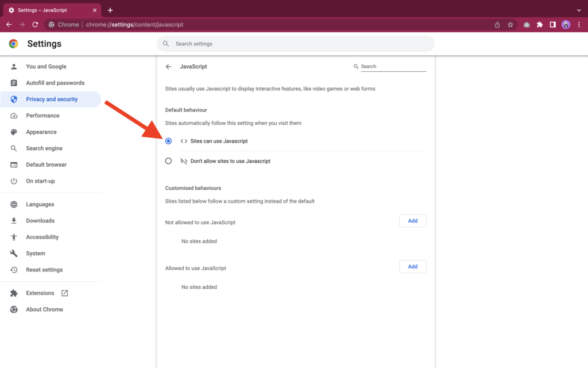
Task: Click the side panel icon near the avatar
Action: [552, 24]
